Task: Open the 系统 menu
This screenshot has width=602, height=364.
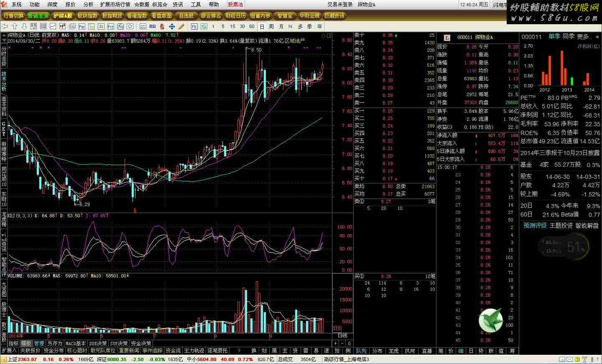Action: pos(17,4)
